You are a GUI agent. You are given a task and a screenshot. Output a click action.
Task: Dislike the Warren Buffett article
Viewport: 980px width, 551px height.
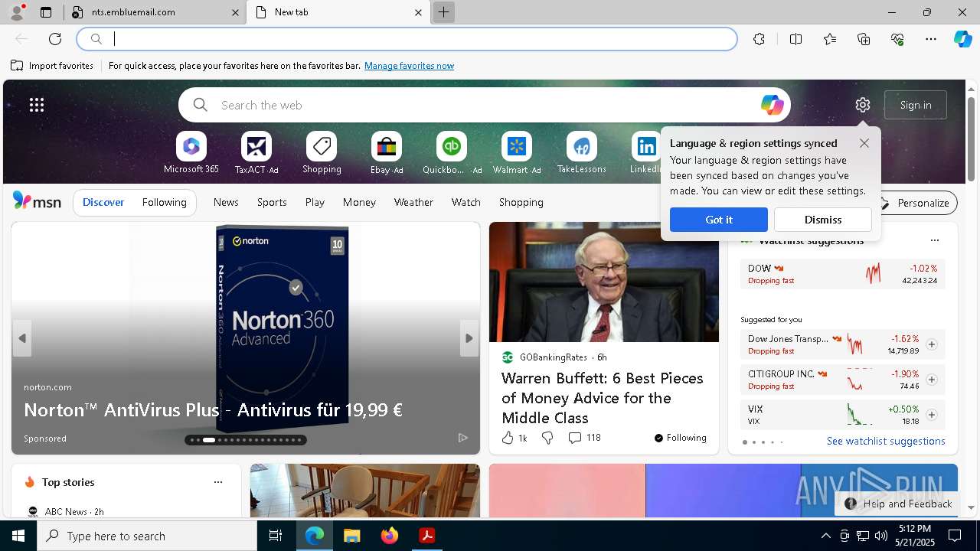point(547,438)
